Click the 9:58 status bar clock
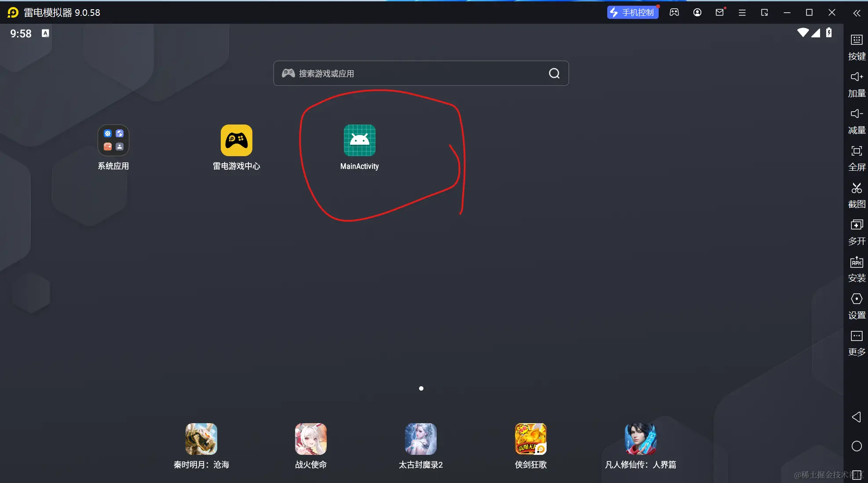868x483 pixels. [21, 33]
